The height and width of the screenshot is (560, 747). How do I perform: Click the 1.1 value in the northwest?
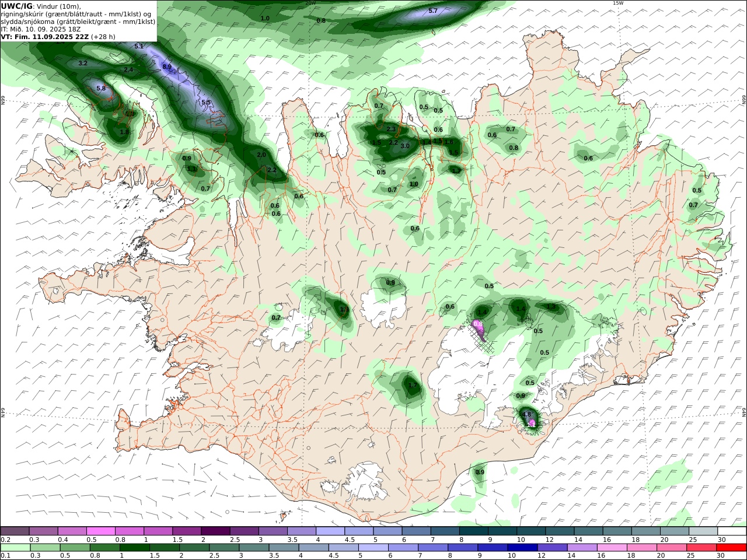click(x=191, y=169)
